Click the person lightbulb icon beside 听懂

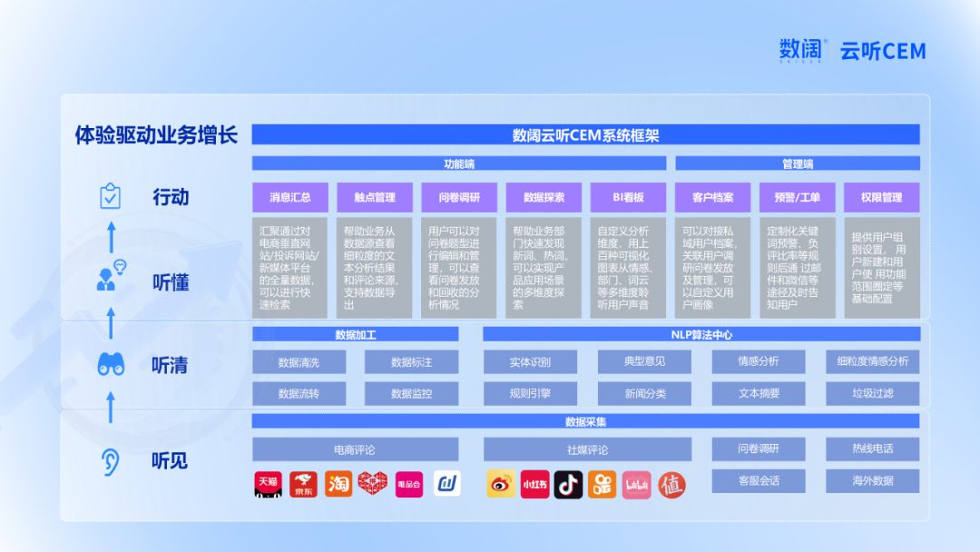pyautogui.click(x=112, y=276)
